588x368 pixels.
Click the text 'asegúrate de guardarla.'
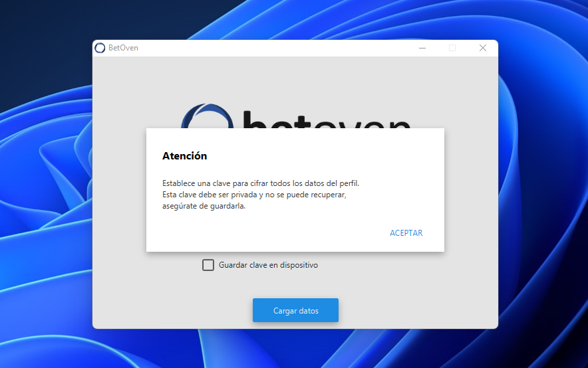204,206
